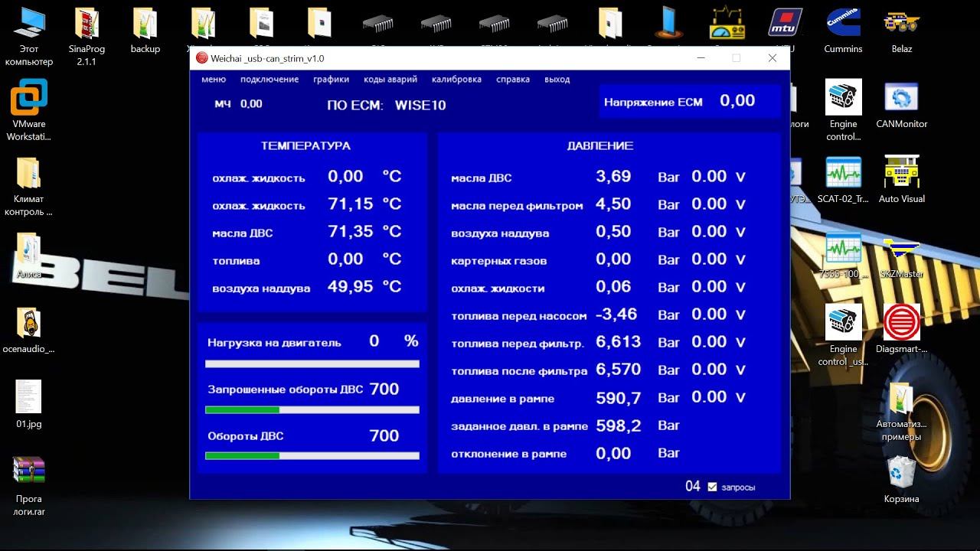Click the масла ДВС pressure value 3,69
Image resolution: width=980 pixels, height=551 pixels.
pyautogui.click(x=613, y=177)
